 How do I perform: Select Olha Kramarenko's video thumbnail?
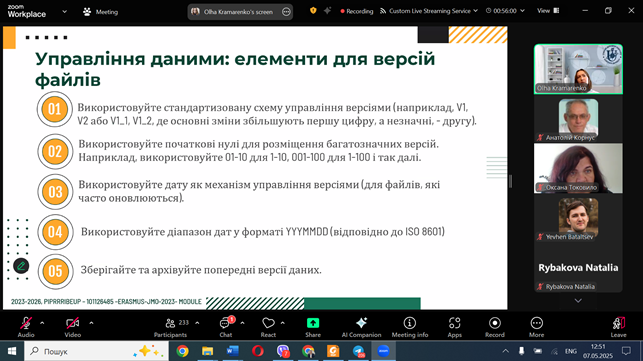tap(578, 69)
